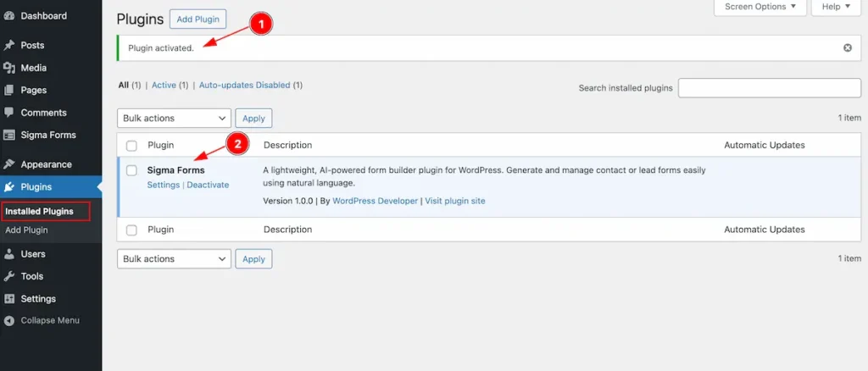Sort by Plugin column header at top
Viewport: 868px width, 371px height.
pos(160,146)
